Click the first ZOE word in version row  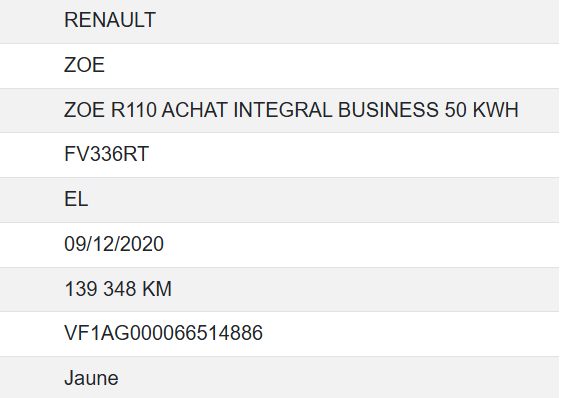point(84,109)
